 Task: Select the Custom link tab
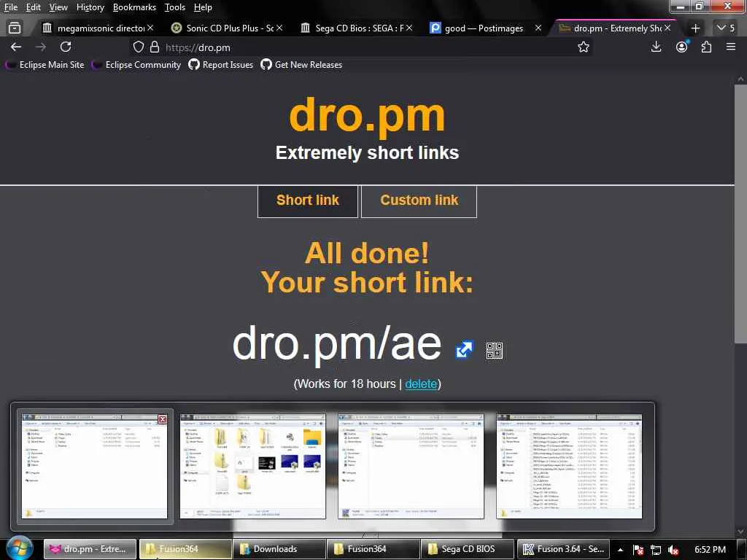point(419,201)
